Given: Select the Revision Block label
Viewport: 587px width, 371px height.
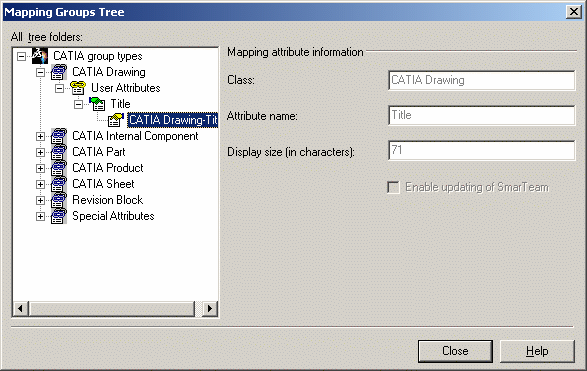Looking at the screenshot, I should click(x=108, y=200).
